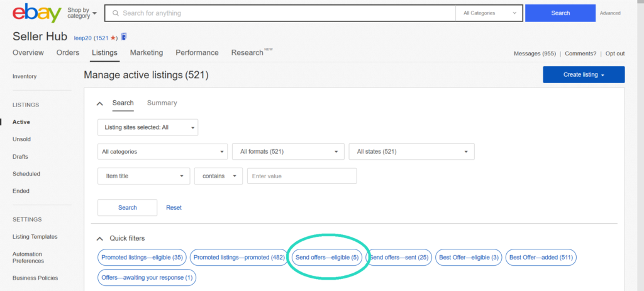The image size is (644, 291).
Task: Click the Enter value input field
Action: point(302,176)
